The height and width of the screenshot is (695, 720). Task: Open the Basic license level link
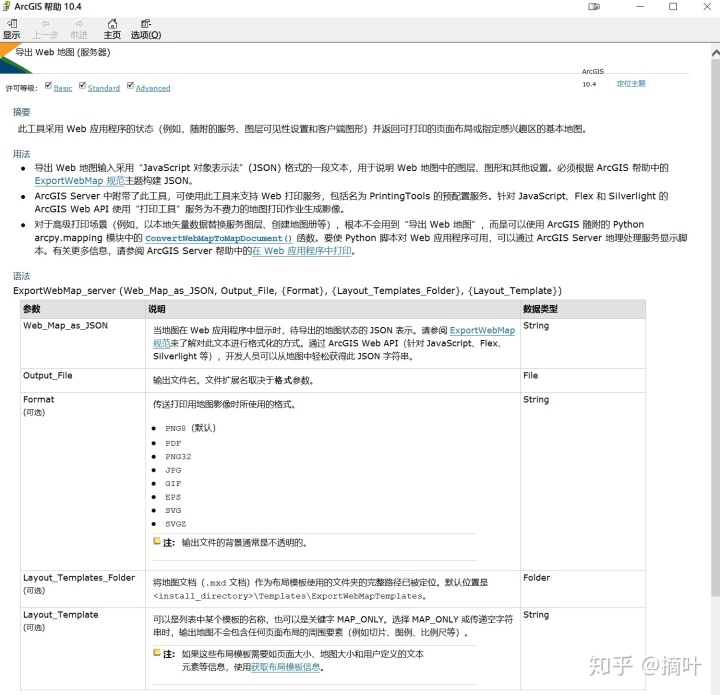63,88
